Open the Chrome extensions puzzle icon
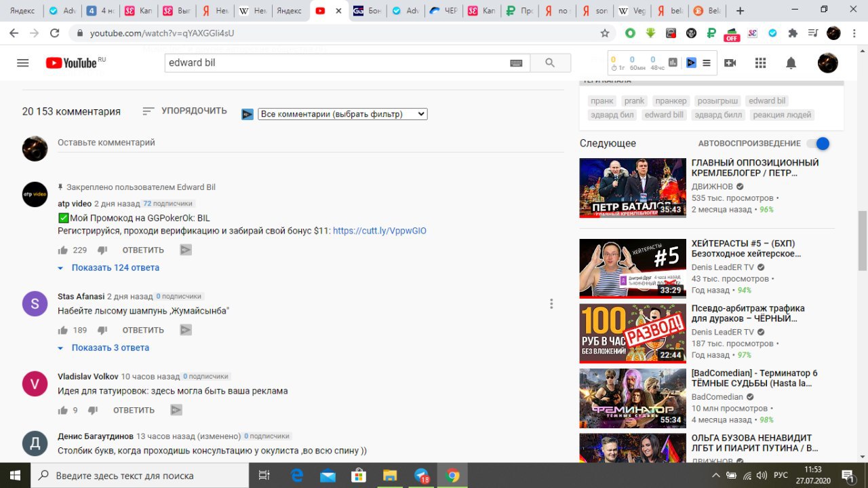This screenshot has height=488, width=868. [x=793, y=33]
